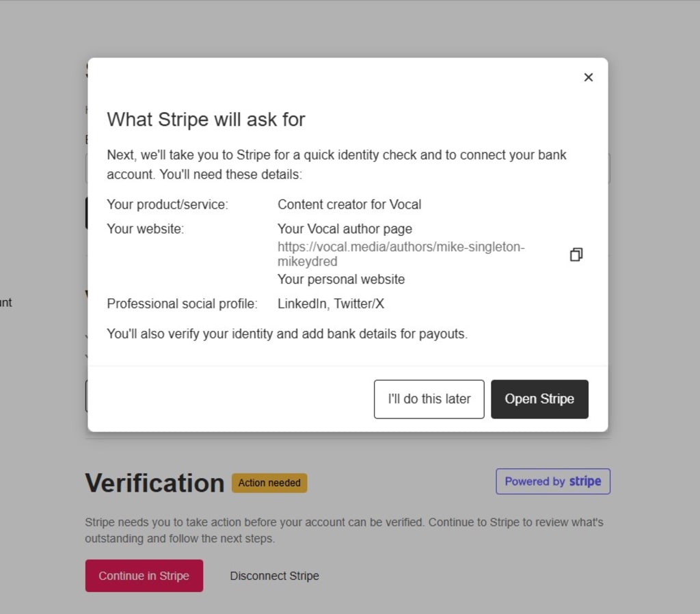Click the 'Action needed' status badge

point(269,483)
